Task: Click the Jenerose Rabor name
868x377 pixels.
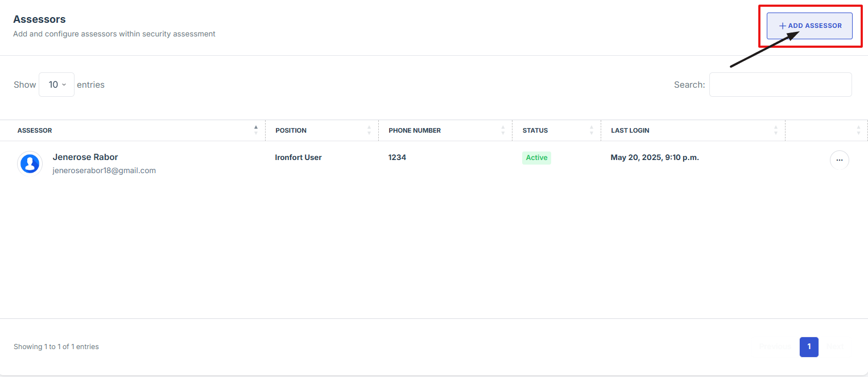Action: tap(85, 157)
